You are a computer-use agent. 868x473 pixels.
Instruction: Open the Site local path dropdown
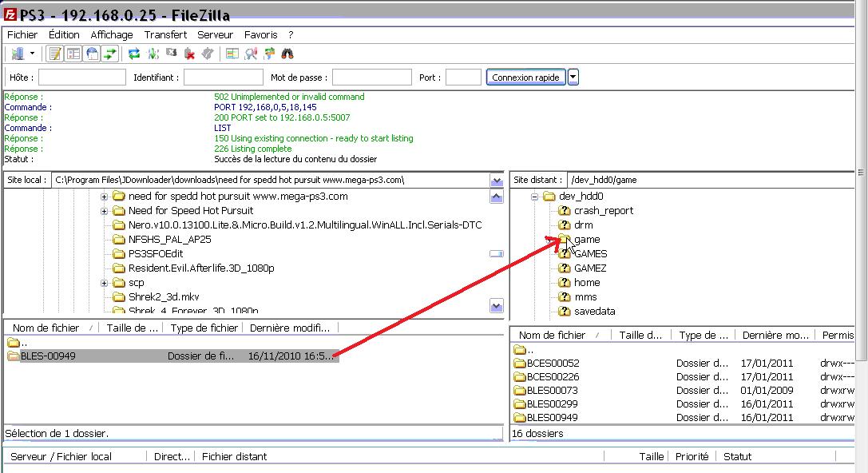[x=497, y=181]
